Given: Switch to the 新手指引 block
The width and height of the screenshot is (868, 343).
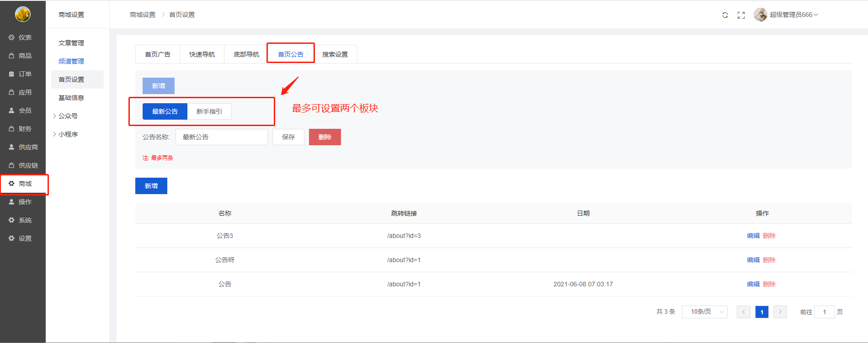Looking at the screenshot, I should tap(209, 111).
